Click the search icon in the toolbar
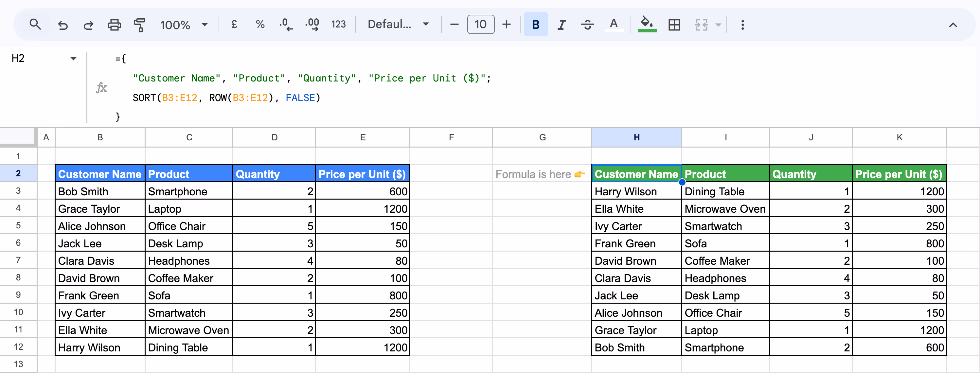This screenshot has height=373, width=980. 35,24
